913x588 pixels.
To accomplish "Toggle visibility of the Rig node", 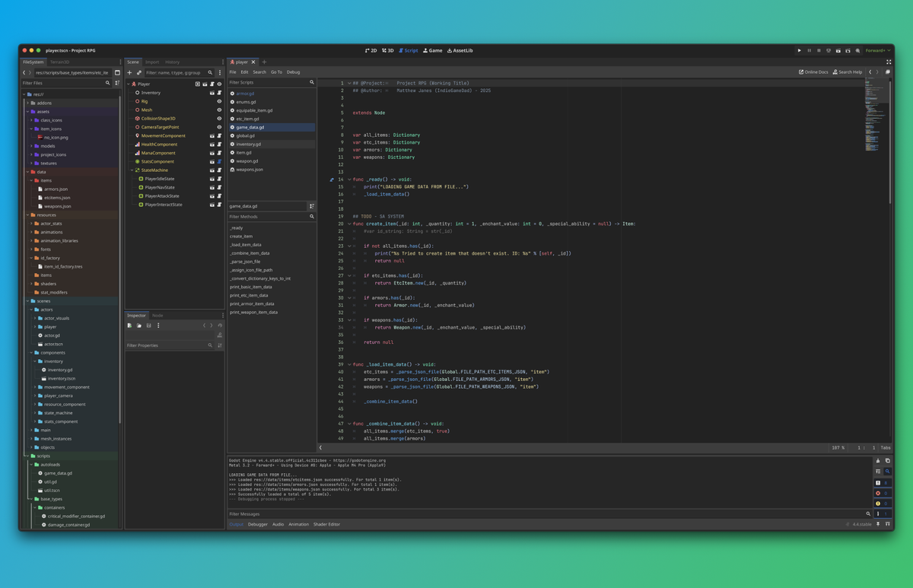I will tap(219, 101).
